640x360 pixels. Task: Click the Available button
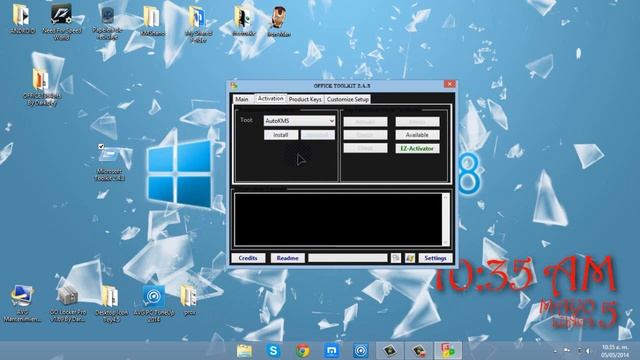pyautogui.click(x=417, y=135)
